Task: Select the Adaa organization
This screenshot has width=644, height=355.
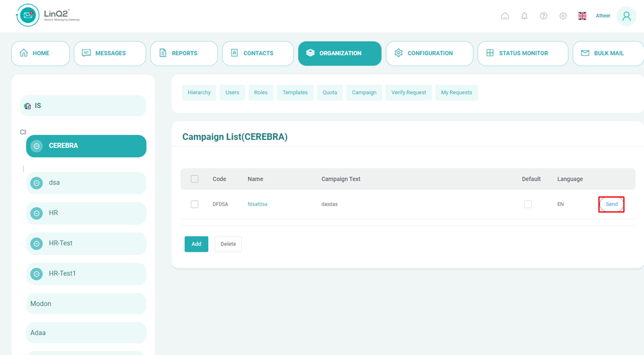Action: (x=86, y=333)
